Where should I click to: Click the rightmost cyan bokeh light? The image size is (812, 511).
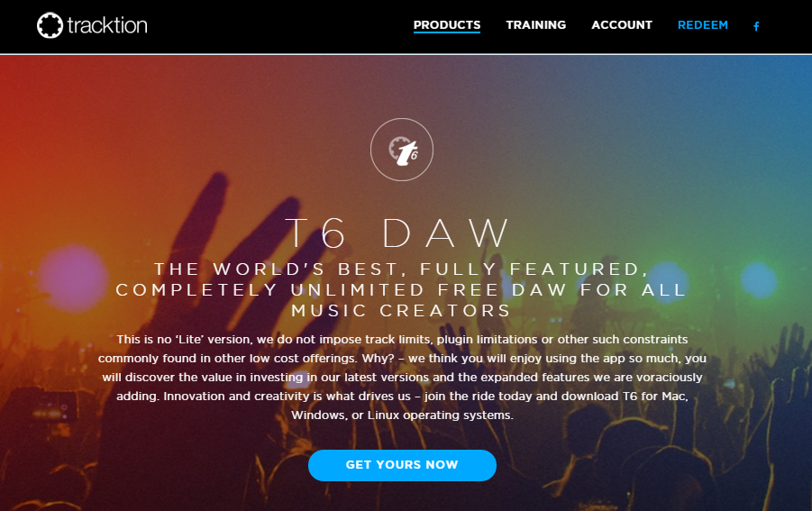[759, 280]
